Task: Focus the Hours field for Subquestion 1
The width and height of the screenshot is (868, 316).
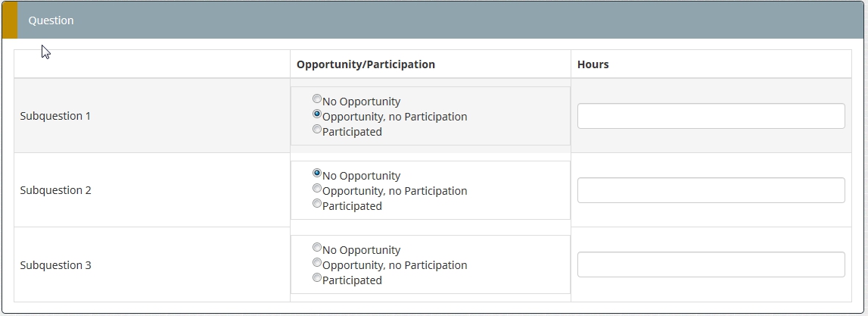Action: [x=711, y=116]
